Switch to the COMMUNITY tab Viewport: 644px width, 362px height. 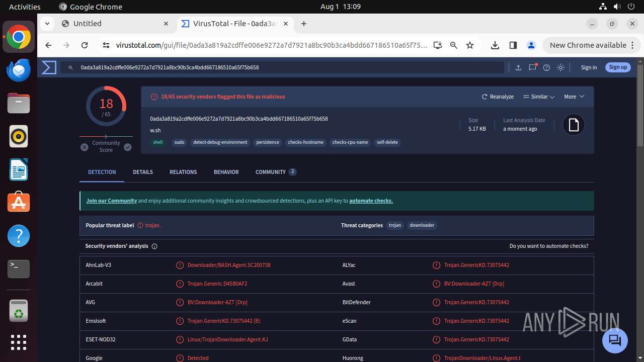click(x=276, y=172)
